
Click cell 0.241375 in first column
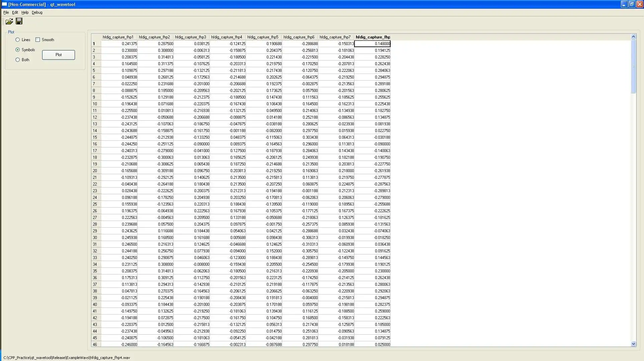coord(119,44)
